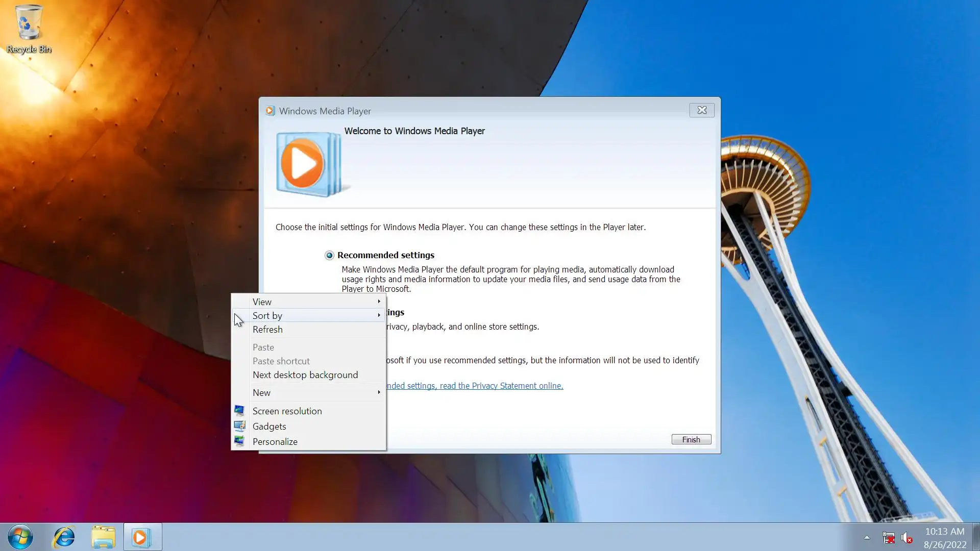Click the Finish button
This screenshot has width=980, height=551.
[x=691, y=440]
